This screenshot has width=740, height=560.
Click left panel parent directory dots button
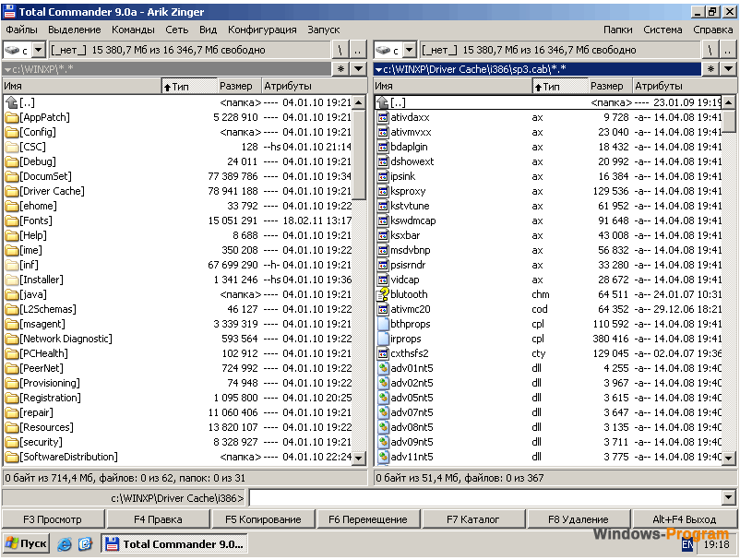coord(358,50)
